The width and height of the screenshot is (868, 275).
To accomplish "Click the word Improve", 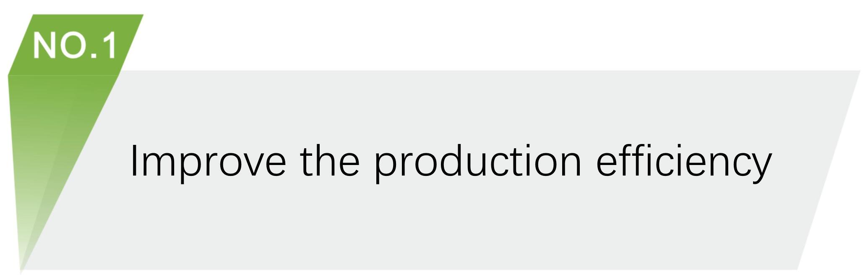I will click(x=208, y=162).
